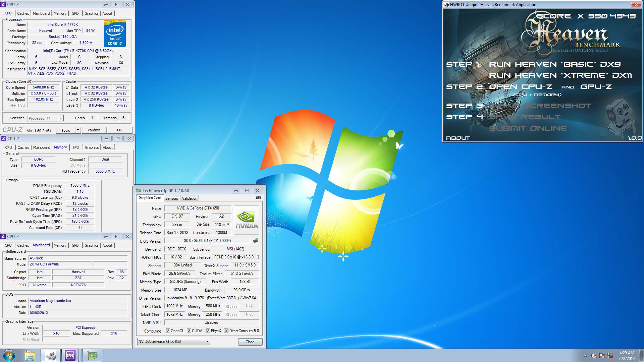Click the OK button in CPU-Z
This screenshot has width=644, height=362.
[119, 130]
